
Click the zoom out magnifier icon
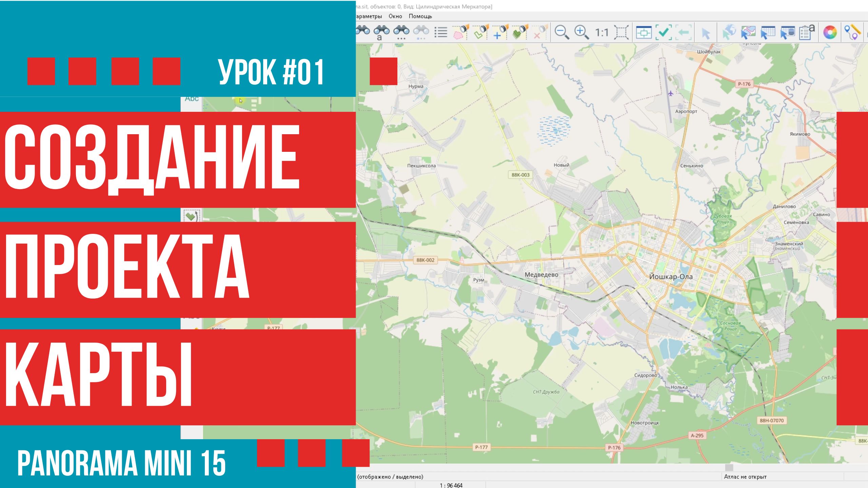coord(561,32)
